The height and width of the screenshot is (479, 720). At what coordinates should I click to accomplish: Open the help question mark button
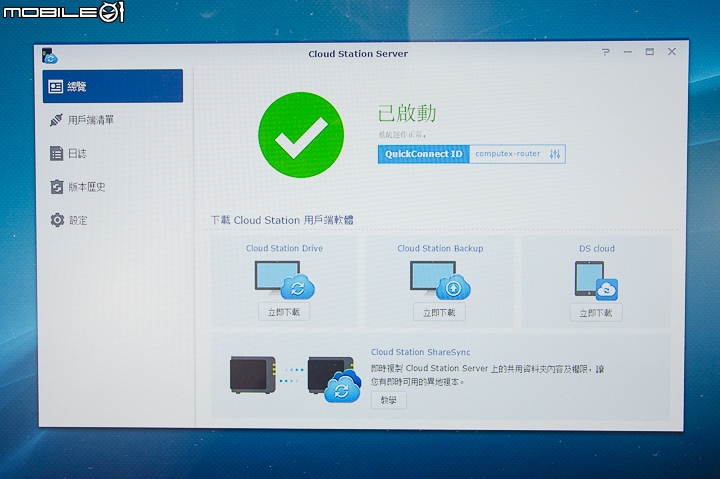click(x=606, y=52)
